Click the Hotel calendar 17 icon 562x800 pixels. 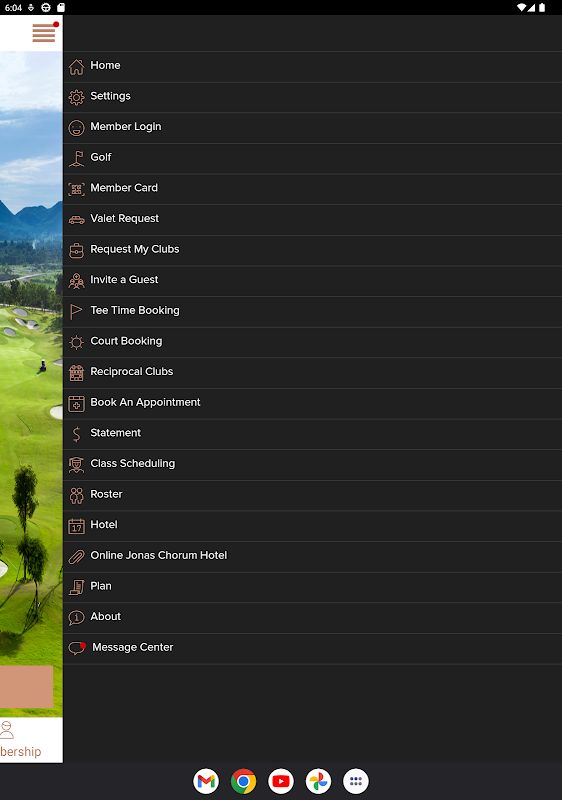76,526
